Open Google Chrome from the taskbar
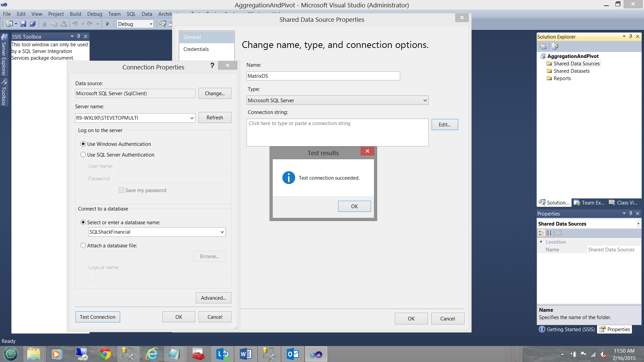Image resolution: width=644 pixels, height=362 pixels. [x=105, y=354]
